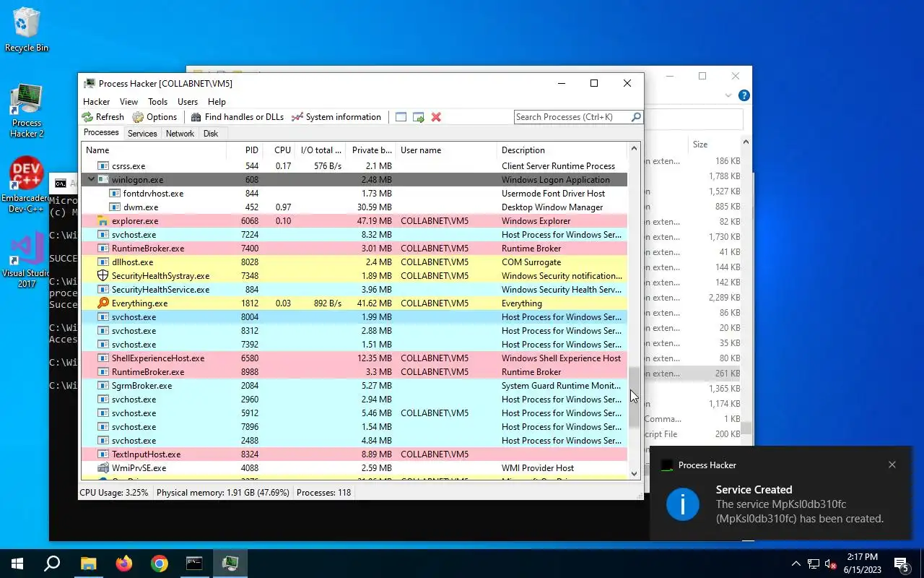Open Google Chrome from the taskbar

(160, 564)
